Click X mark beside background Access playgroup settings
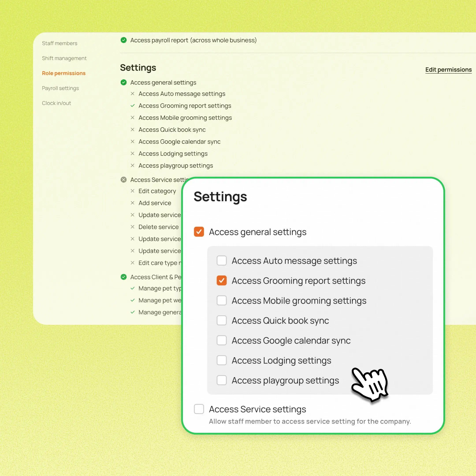The height and width of the screenshot is (476, 476). pos(132,165)
